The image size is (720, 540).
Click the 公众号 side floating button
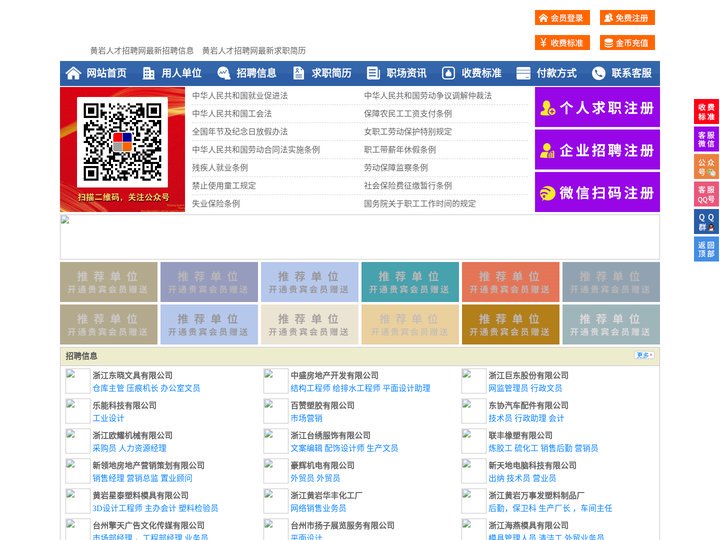point(706,167)
